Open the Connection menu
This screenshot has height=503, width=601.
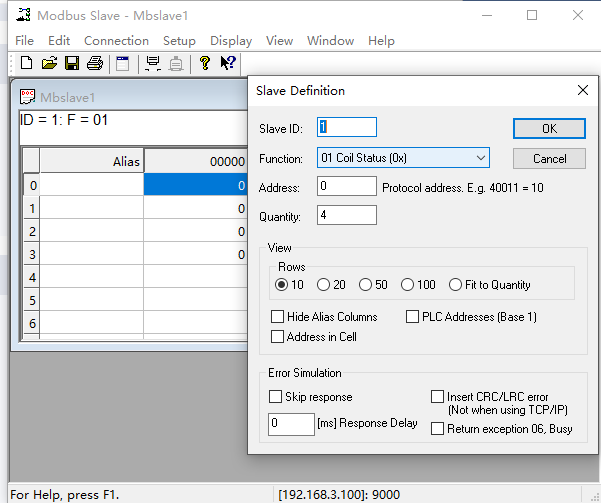click(x=116, y=41)
